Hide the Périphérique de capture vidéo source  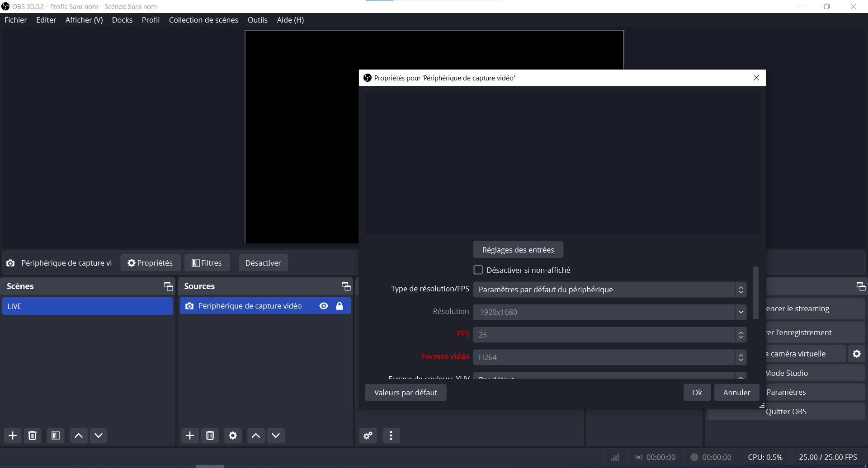(x=324, y=306)
